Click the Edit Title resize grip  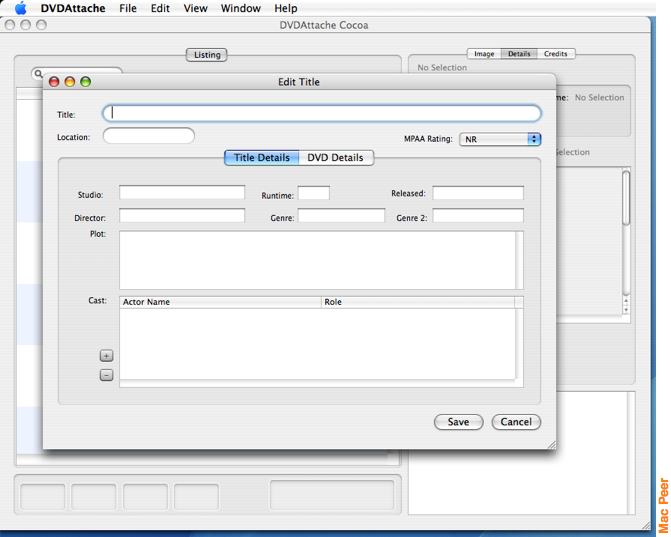pyautogui.click(x=552, y=445)
